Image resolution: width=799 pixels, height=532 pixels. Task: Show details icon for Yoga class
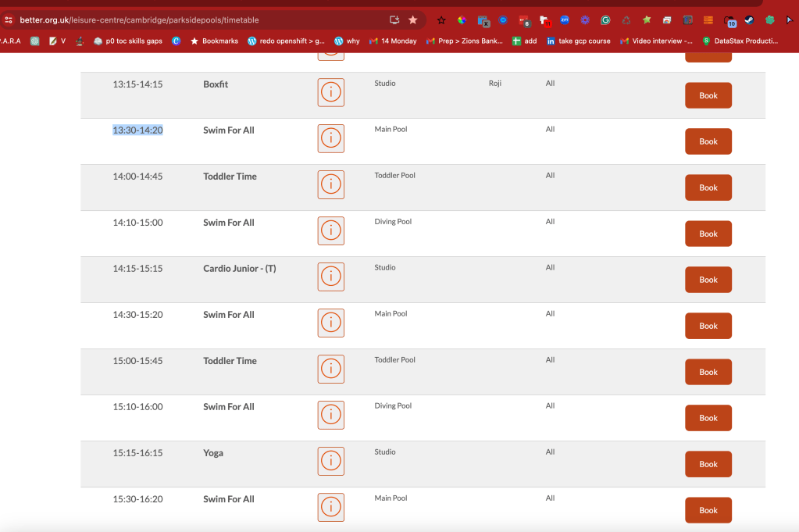click(x=330, y=461)
